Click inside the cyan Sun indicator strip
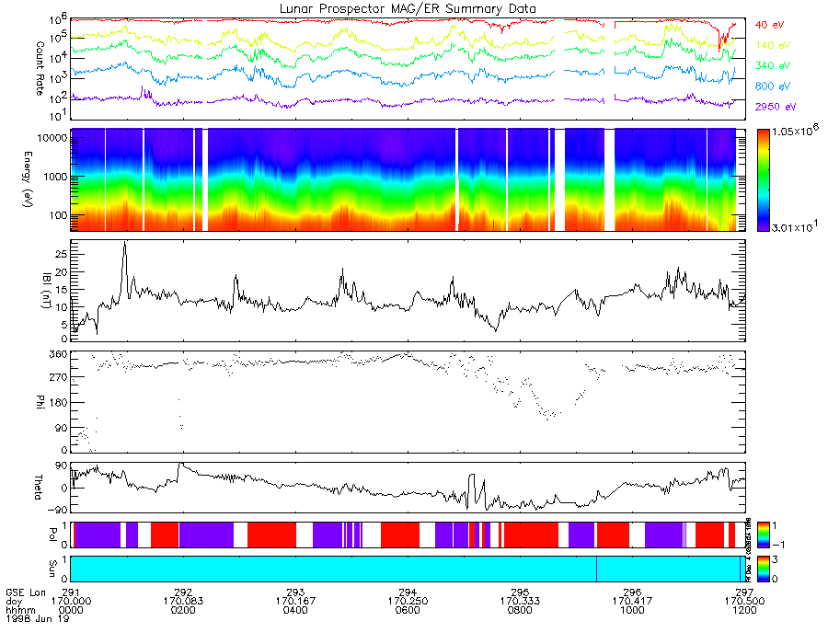This screenshot has height=644, width=828. (408, 569)
